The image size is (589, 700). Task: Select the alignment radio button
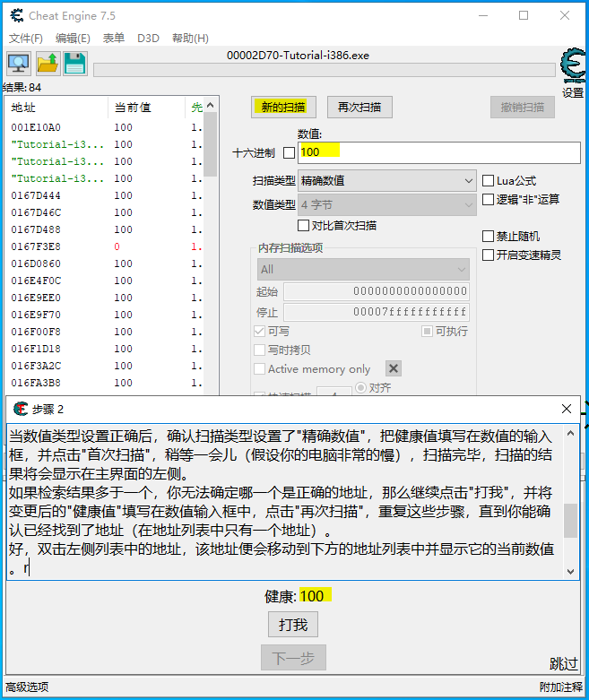coord(360,387)
